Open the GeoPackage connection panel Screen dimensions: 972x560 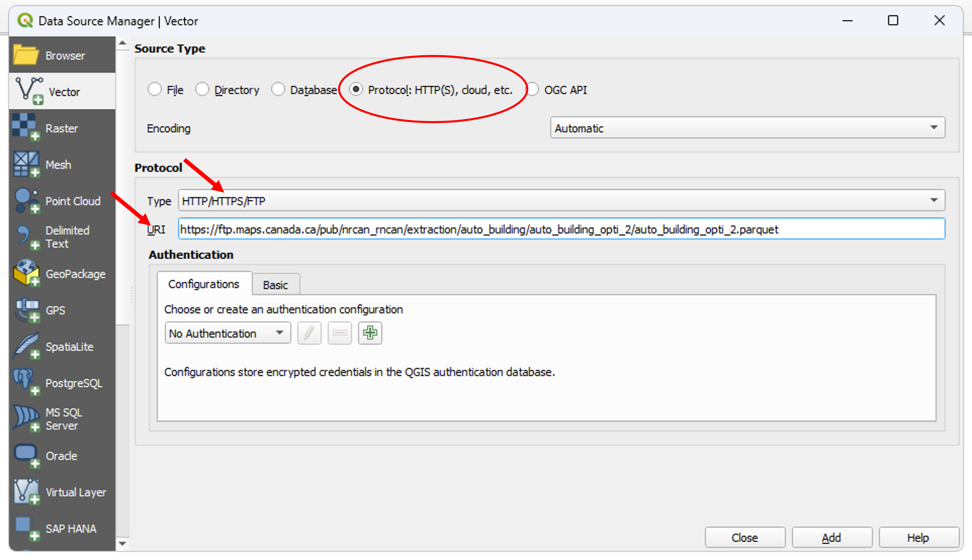[x=76, y=274]
